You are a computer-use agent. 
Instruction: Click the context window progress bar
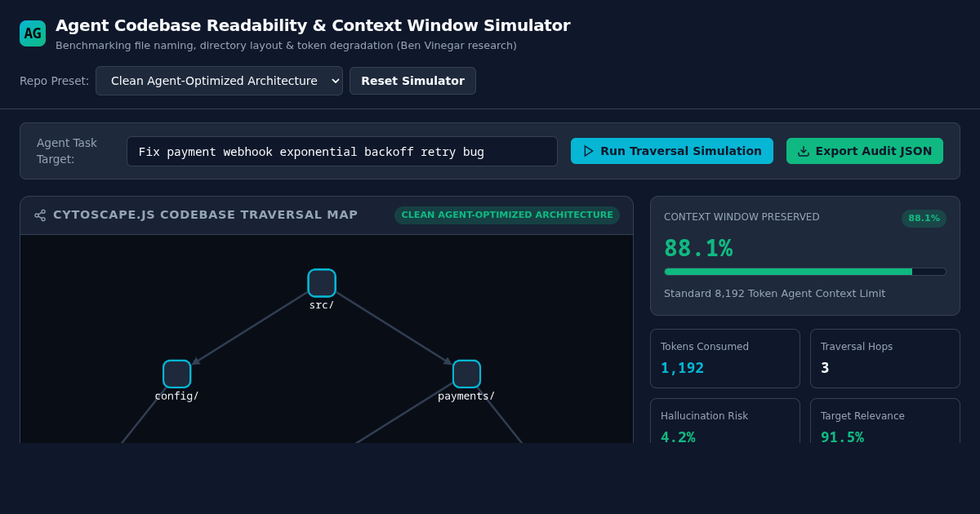pos(805,272)
